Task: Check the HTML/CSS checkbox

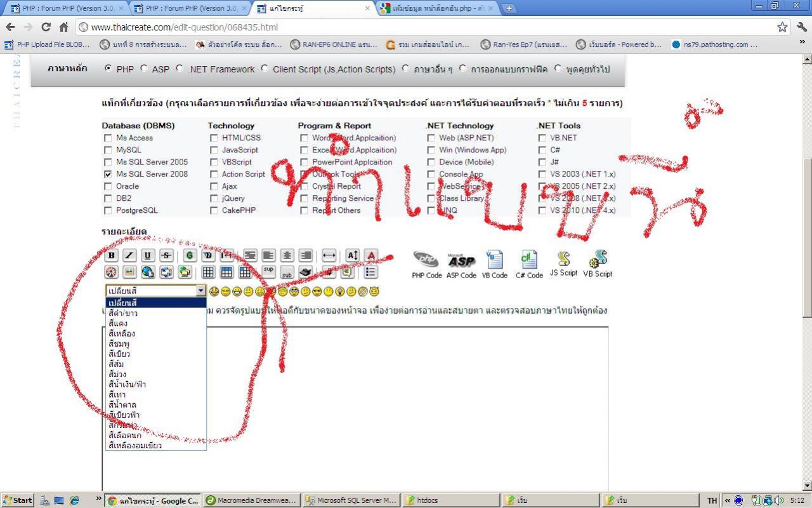Action: pyautogui.click(x=214, y=138)
